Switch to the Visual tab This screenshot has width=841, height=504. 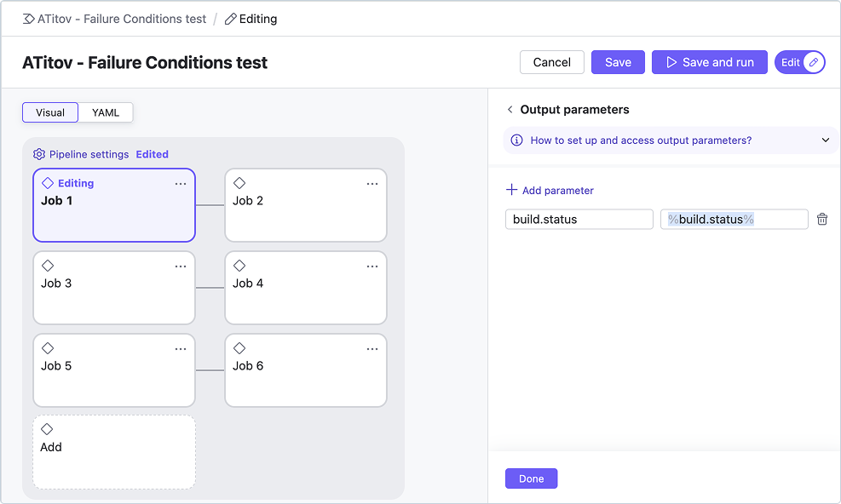click(x=50, y=112)
